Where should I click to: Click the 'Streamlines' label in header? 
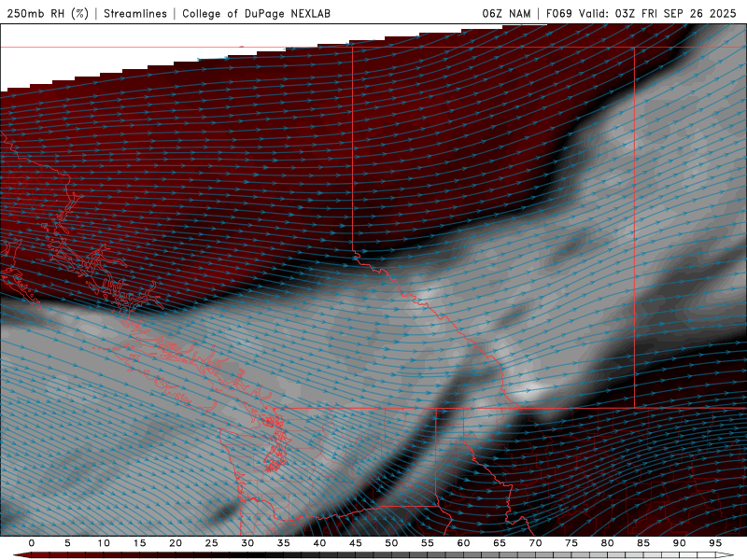point(135,14)
